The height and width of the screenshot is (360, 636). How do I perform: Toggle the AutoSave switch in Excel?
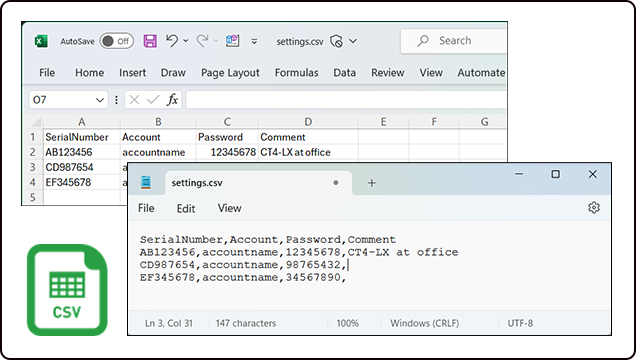(117, 41)
